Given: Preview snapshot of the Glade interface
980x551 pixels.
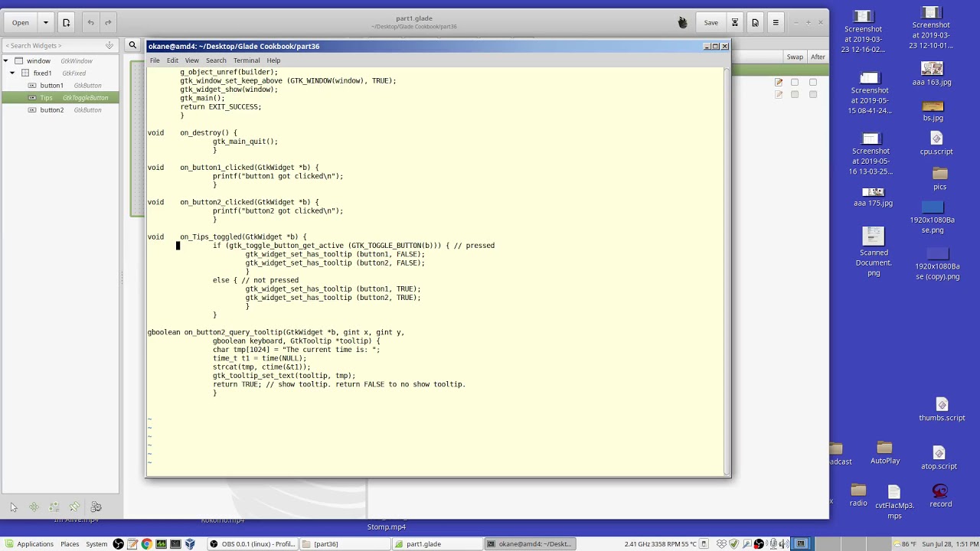Looking at the screenshot, I should point(755,22).
